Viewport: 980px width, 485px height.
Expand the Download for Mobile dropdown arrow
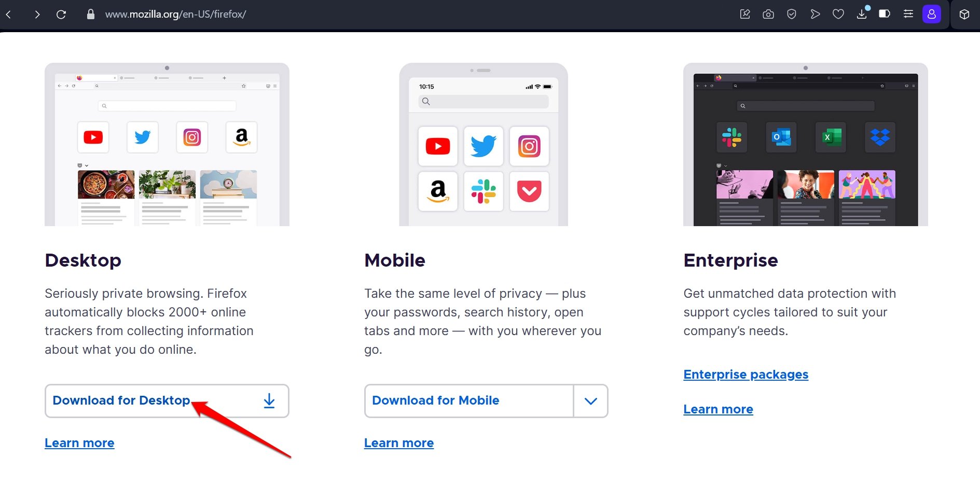coord(591,401)
